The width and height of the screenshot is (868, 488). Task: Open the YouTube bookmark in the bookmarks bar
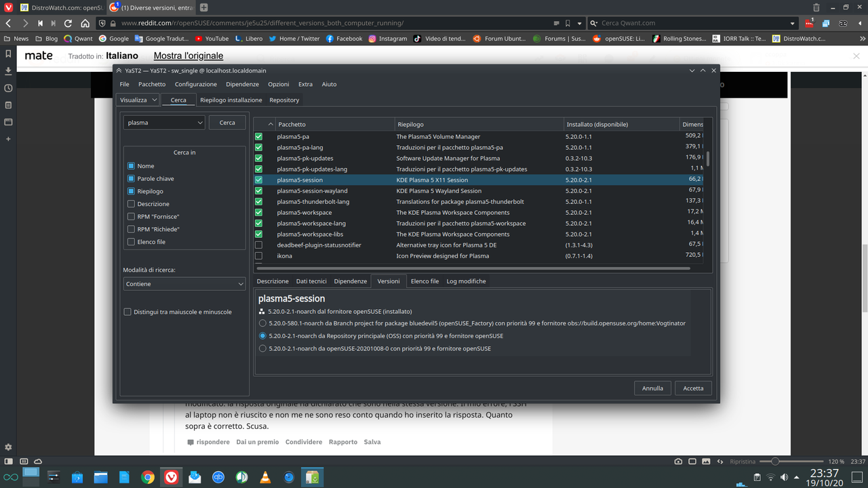211,39
